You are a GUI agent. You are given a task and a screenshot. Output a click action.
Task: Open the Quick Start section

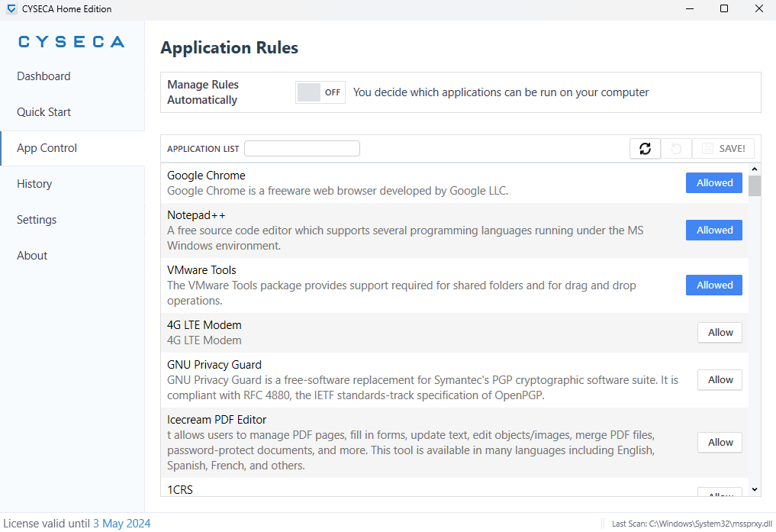[x=72, y=112]
